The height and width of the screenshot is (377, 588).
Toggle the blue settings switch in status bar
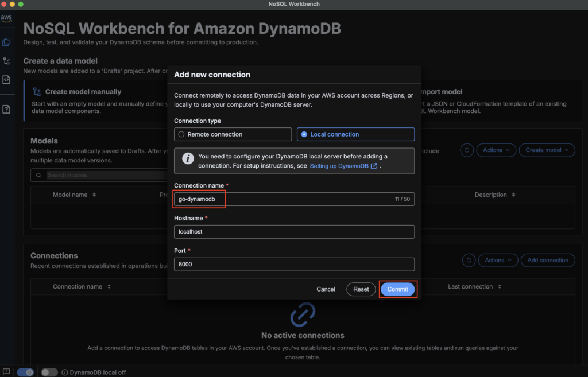[25, 372]
